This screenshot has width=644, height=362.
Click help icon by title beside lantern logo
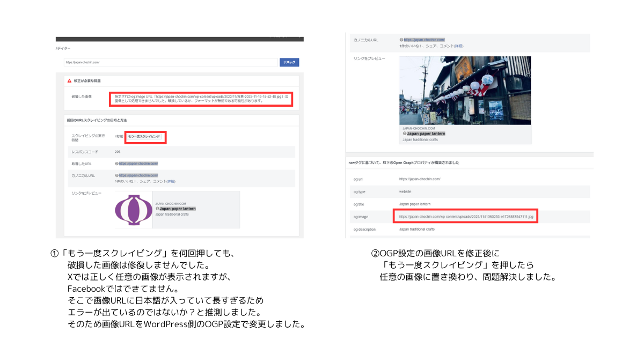click(157, 209)
